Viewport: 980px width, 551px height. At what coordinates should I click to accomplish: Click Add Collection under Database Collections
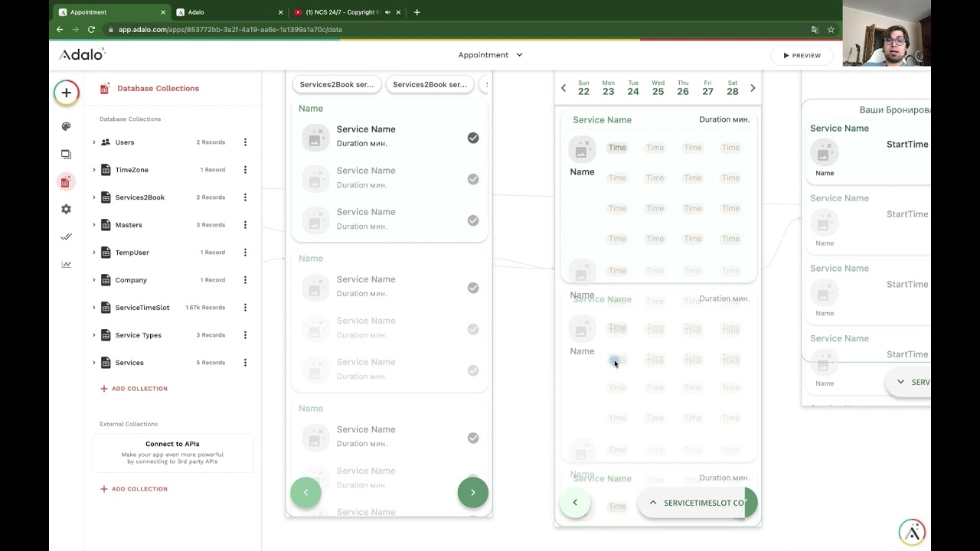pyautogui.click(x=134, y=389)
